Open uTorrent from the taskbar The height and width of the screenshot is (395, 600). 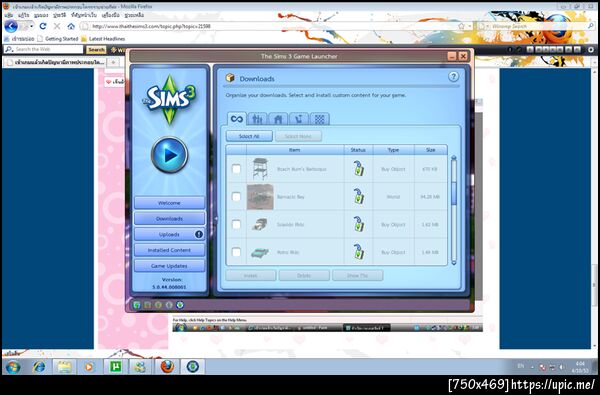tap(115, 367)
